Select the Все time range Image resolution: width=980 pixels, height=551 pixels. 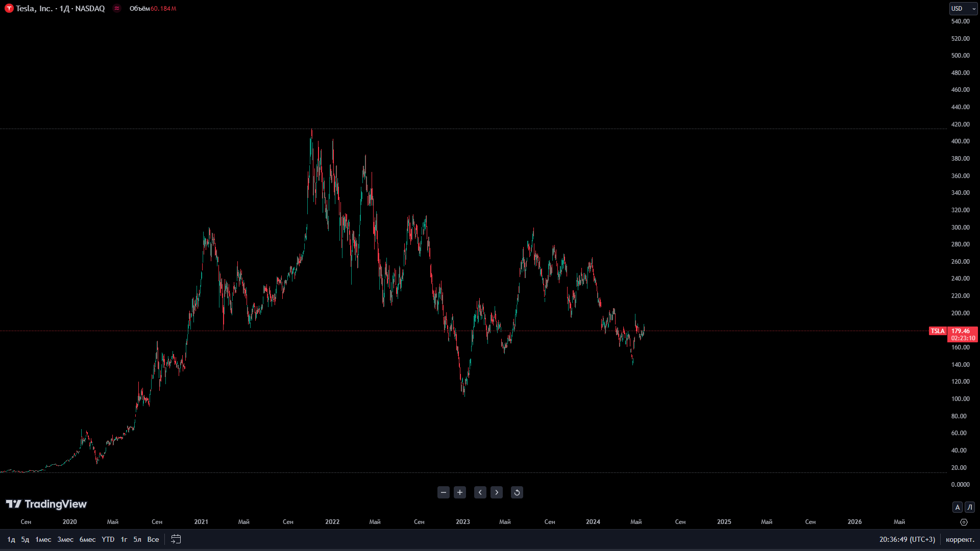point(153,539)
